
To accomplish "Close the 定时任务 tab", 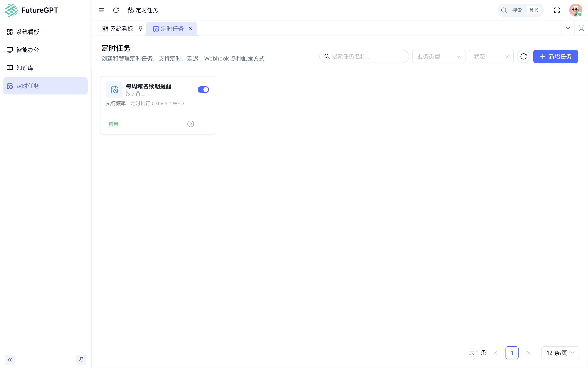I will coord(191,29).
